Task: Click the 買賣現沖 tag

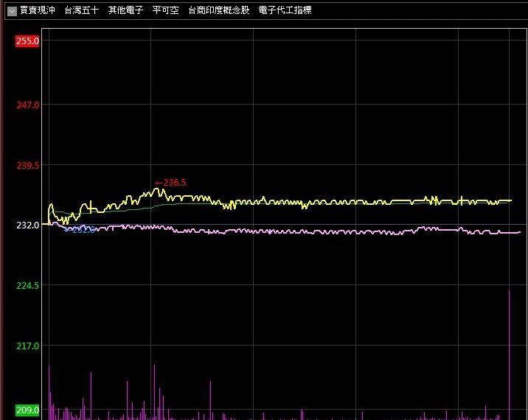Action: 37,11
